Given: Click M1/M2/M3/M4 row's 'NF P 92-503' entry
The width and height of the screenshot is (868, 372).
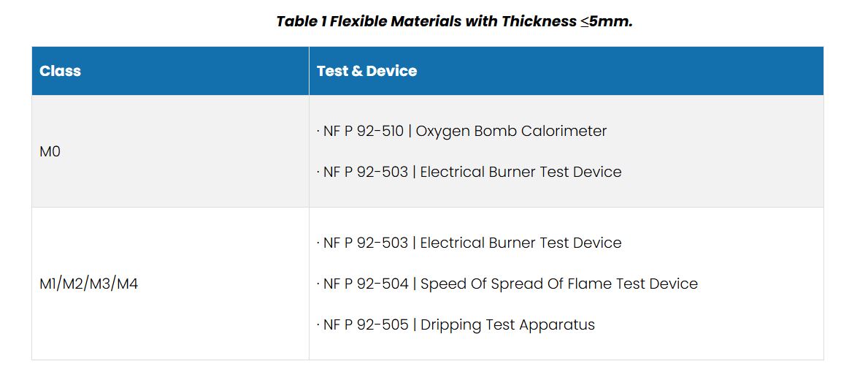Looking at the screenshot, I should (366, 243).
